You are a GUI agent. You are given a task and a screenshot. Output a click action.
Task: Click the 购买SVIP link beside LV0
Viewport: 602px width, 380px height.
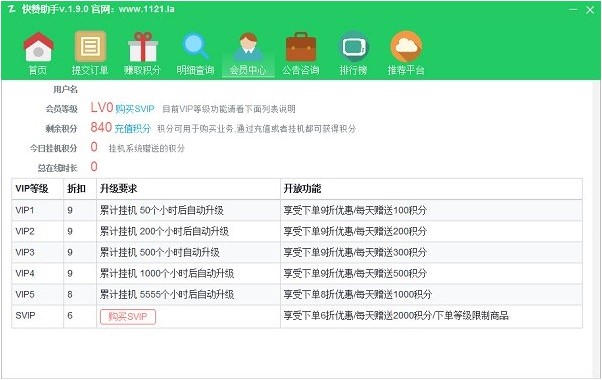[x=135, y=109]
